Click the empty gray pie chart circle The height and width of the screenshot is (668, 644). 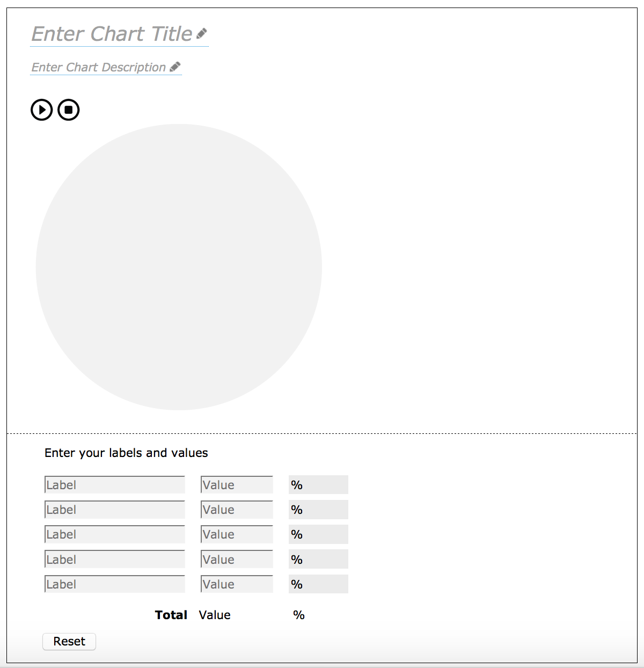179,267
